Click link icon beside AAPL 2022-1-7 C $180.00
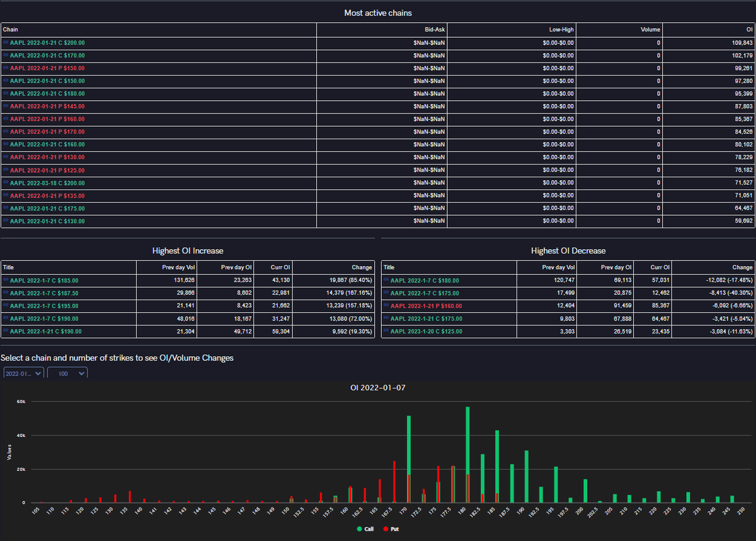 point(387,281)
